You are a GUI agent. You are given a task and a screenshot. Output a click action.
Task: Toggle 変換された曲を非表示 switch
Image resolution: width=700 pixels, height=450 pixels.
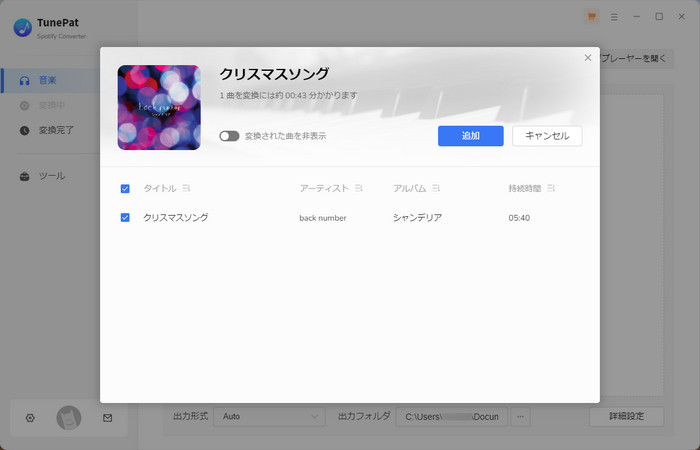[x=229, y=136]
